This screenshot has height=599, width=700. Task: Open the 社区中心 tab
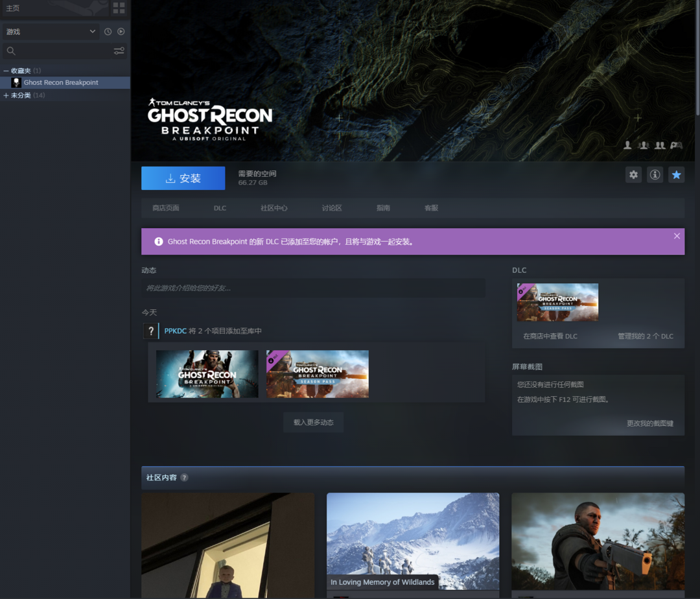point(274,208)
